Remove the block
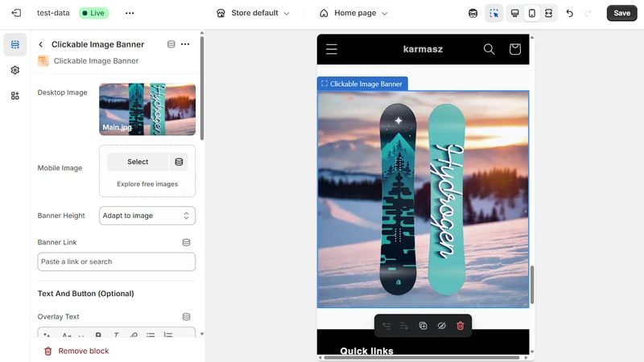 (76, 351)
